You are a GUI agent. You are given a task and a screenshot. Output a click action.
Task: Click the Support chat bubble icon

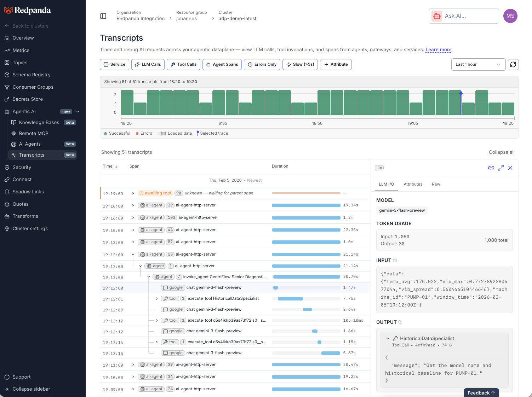[x=7, y=377]
